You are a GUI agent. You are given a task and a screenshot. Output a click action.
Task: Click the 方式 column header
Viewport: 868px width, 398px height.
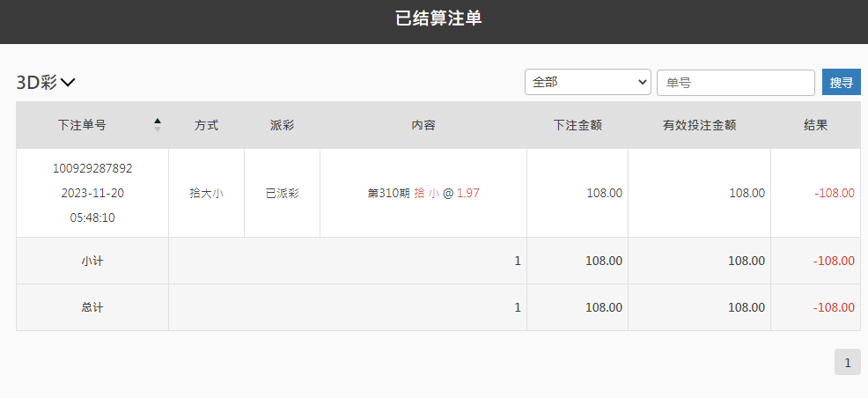[206, 125]
